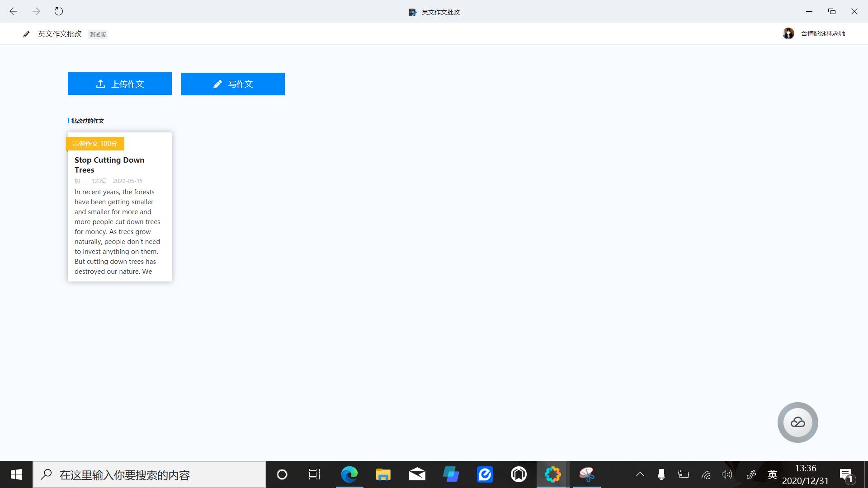Show hidden system tray icons

point(640,474)
